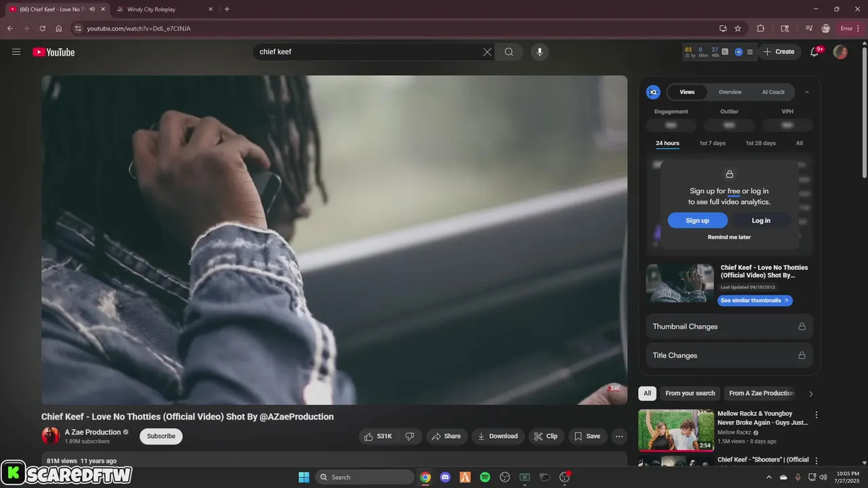Click the Share button

tap(446, 436)
